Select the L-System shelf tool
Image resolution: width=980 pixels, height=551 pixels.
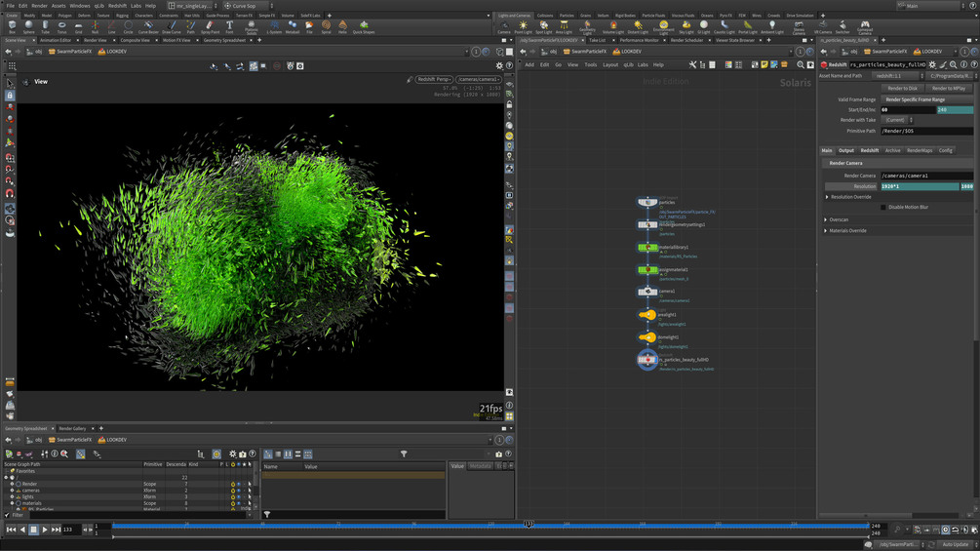click(274, 26)
